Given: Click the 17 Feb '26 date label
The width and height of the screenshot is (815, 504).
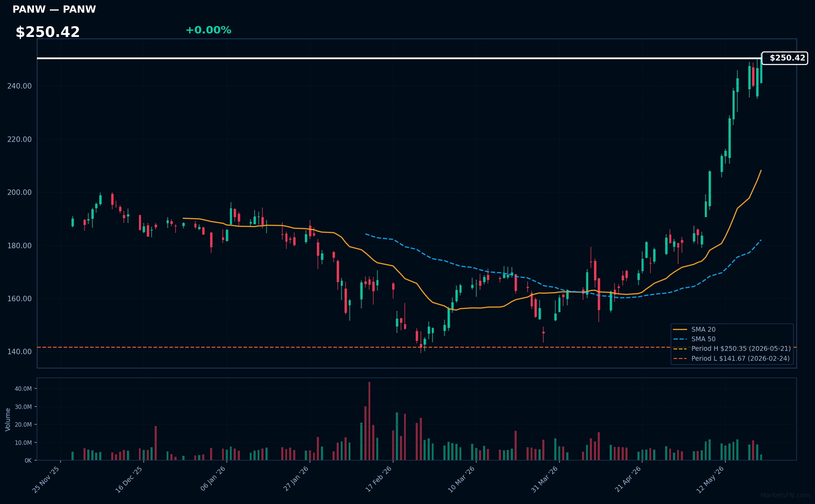Looking at the screenshot, I should pos(379,479).
